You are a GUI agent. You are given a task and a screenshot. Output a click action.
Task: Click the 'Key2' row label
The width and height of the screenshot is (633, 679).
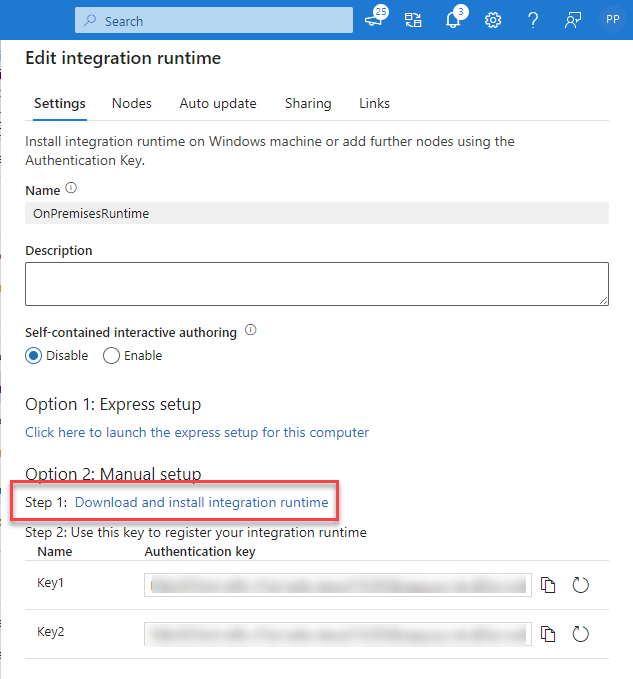(x=51, y=632)
